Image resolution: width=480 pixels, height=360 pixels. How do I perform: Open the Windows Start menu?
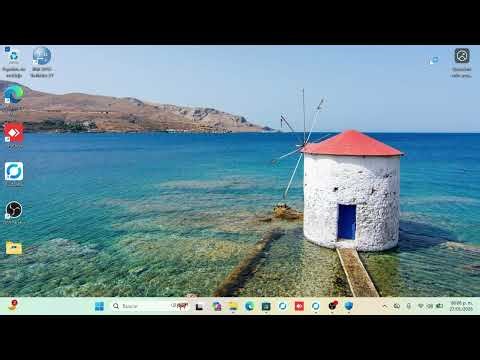click(99, 306)
